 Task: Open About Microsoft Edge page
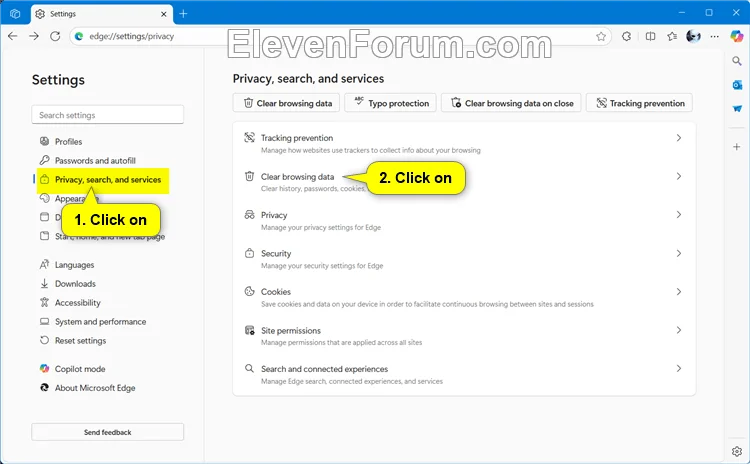pyautogui.click(x=95, y=388)
